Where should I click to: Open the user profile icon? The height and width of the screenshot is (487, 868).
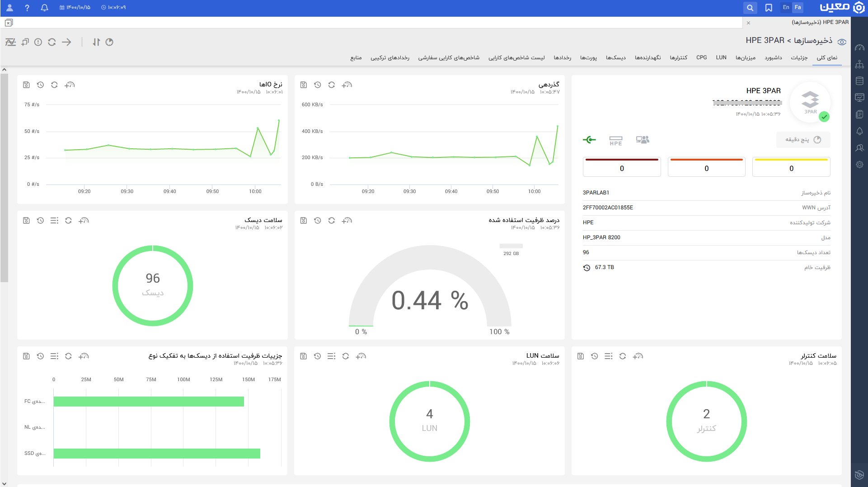9,8
